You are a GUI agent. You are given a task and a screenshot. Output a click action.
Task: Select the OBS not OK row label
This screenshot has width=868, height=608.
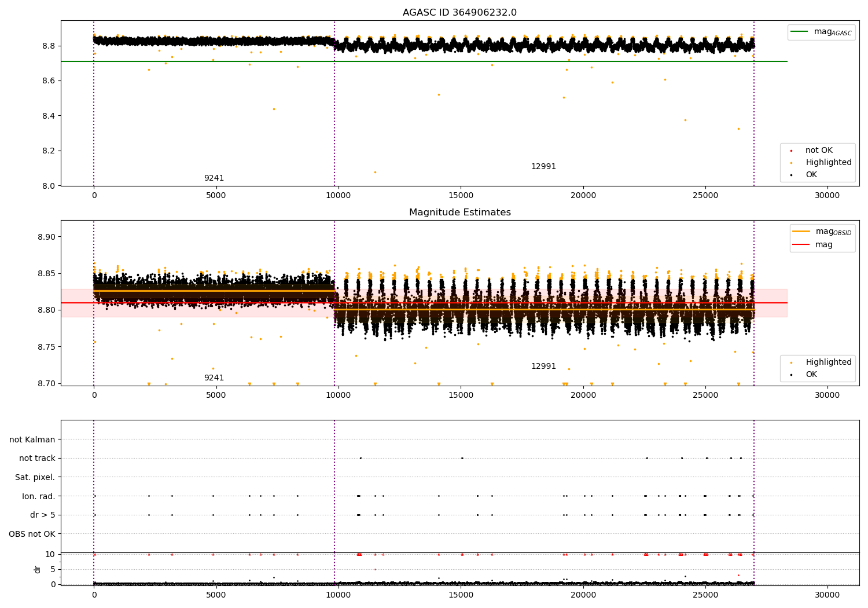(x=32, y=534)
